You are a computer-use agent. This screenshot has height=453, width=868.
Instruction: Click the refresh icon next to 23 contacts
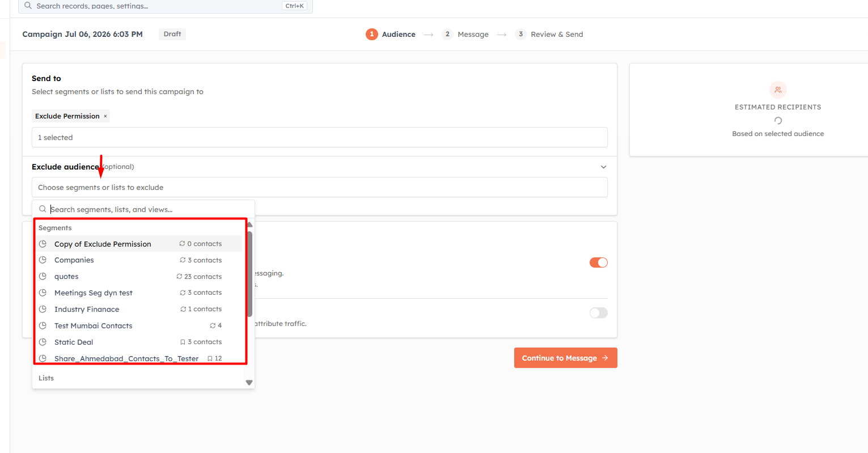point(179,277)
